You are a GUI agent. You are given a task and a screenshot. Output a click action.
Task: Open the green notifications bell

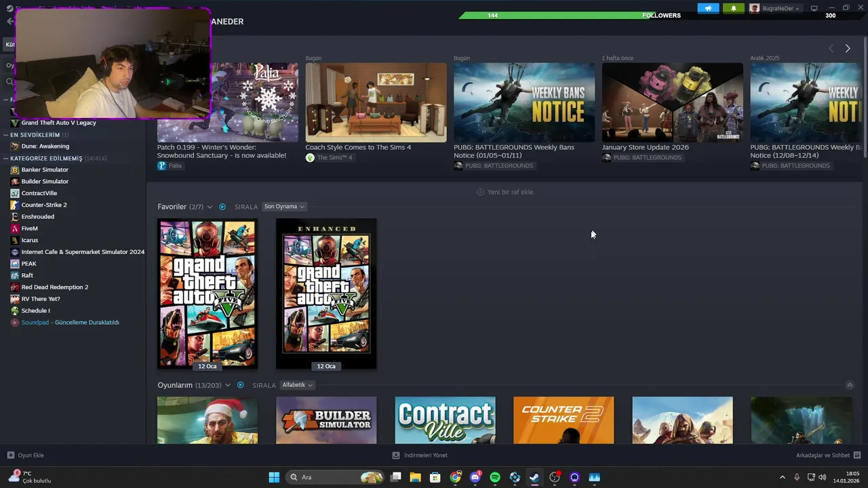pyautogui.click(x=733, y=8)
